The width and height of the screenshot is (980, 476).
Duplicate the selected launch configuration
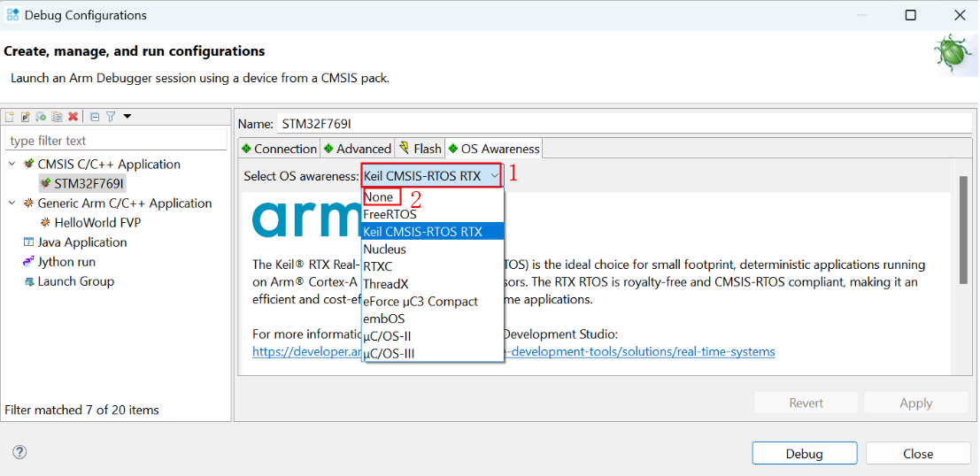57,117
